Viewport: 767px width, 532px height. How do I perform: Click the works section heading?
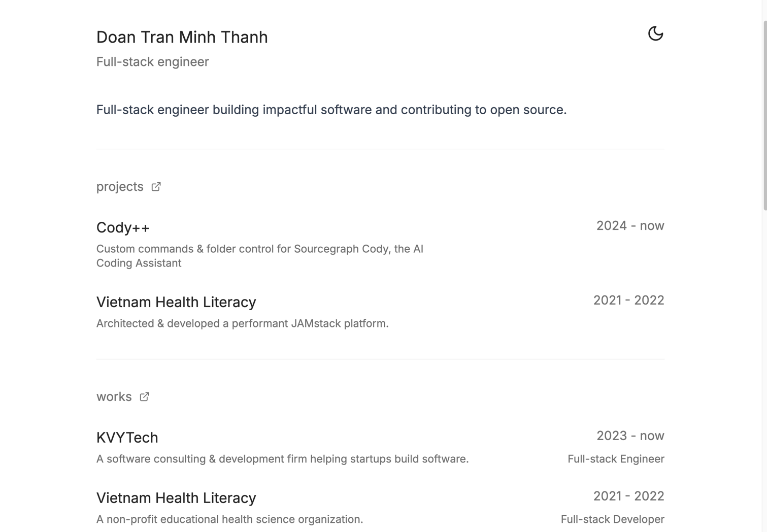(x=114, y=396)
